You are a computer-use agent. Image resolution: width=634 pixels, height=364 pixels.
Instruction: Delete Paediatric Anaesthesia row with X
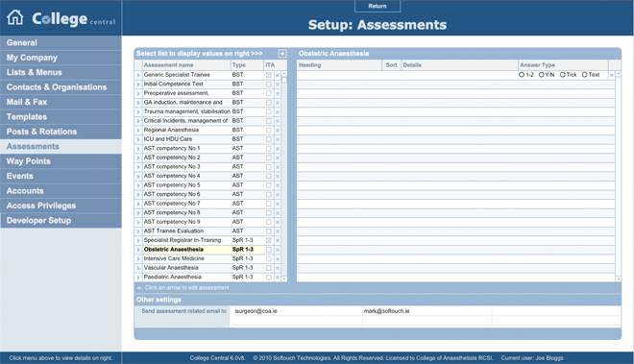(x=278, y=278)
